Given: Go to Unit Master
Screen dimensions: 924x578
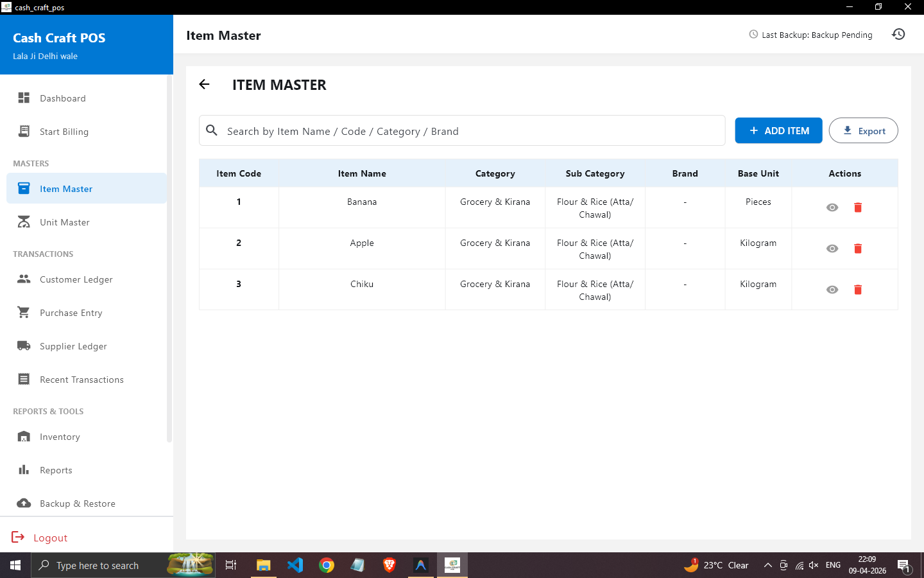Looking at the screenshot, I should click(86, 222).
